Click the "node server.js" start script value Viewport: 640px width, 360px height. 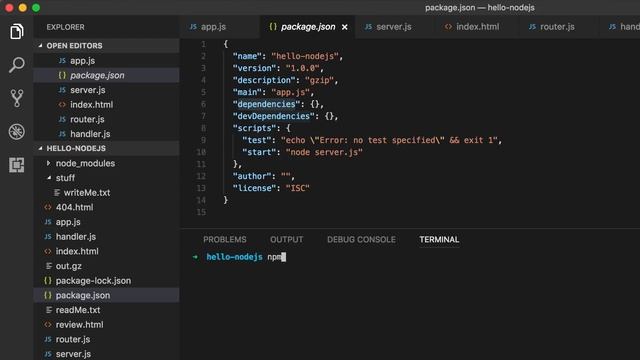(x=324, y=152)
